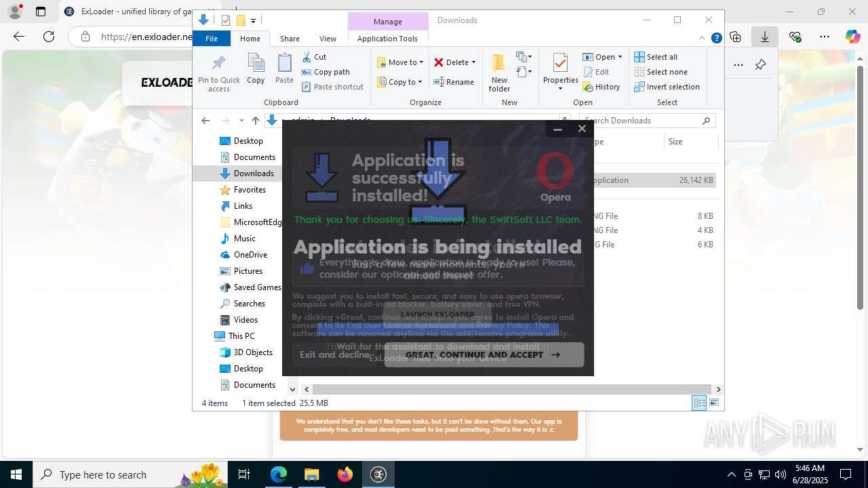The width and height of the screenshot is (868, 488).
Task: Switch to View ribbon tab
Action: (328, 39)
